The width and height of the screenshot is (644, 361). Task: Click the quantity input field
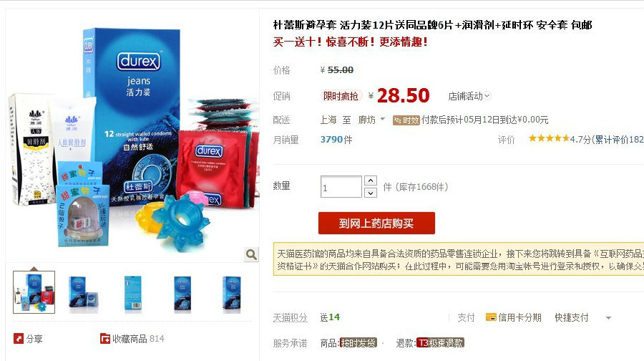341,187
